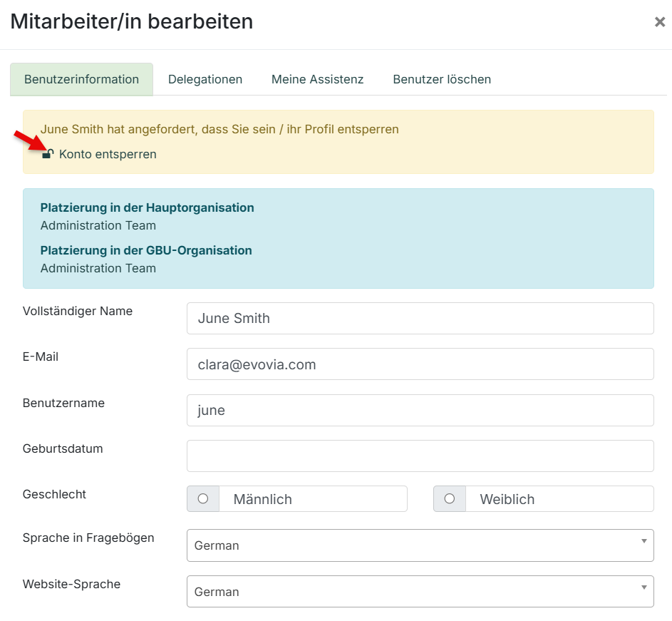The image size is (672, 621).
Task: Click the empty Geburtsdatum field
Action: click(x=420, y=456)
